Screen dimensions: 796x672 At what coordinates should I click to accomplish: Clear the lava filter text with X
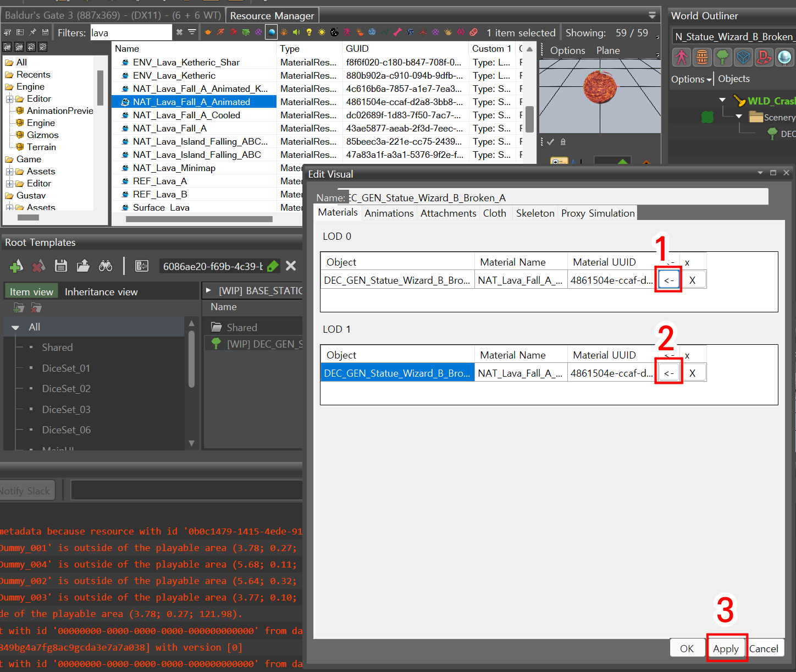coord(179,32)
